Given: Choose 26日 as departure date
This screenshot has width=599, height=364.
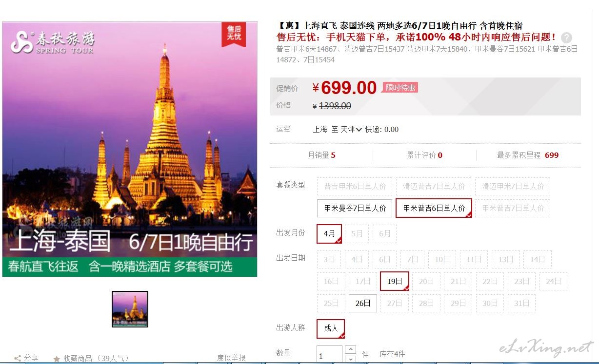Looking at the screenshot, I should click(362, 303).
